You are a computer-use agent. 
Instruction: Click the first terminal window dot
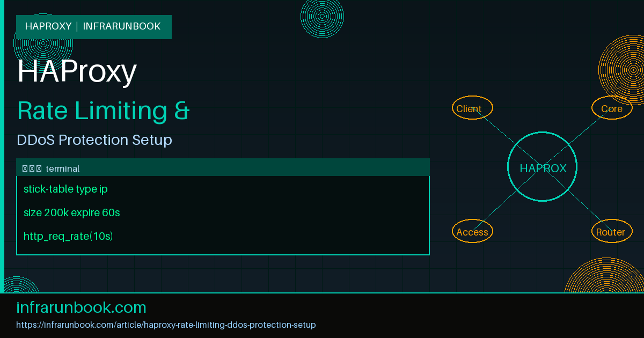pos(25,168)
